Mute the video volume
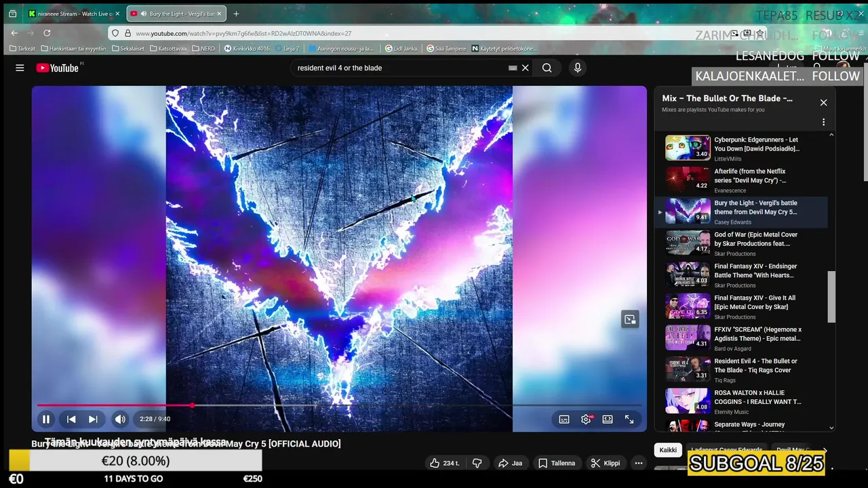Screen dimensions: 868x488 tap(120, 420)
